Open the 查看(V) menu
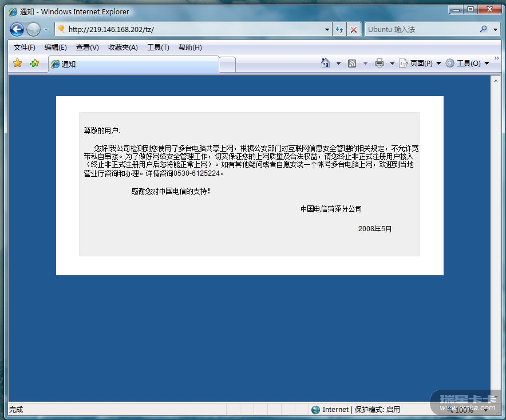The height and width of the screenshot is (420, 506). coord(87,47)
